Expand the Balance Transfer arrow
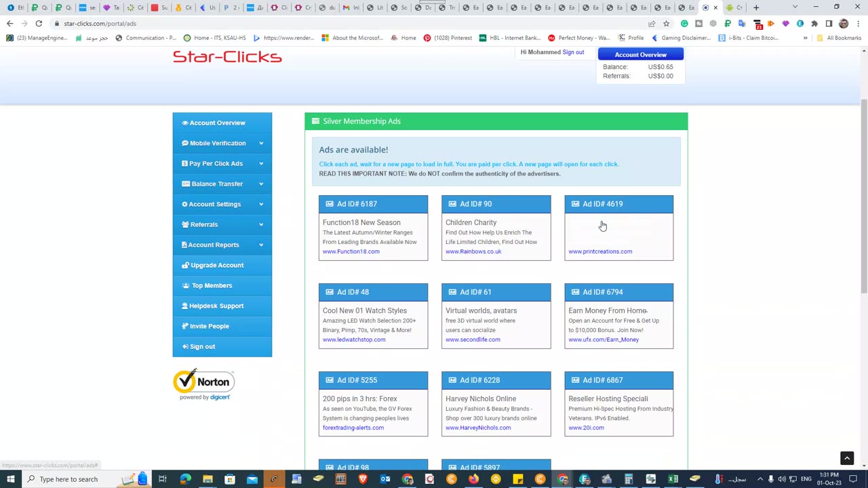The width and height of the screenshot is (868, 488). [261, 184]
